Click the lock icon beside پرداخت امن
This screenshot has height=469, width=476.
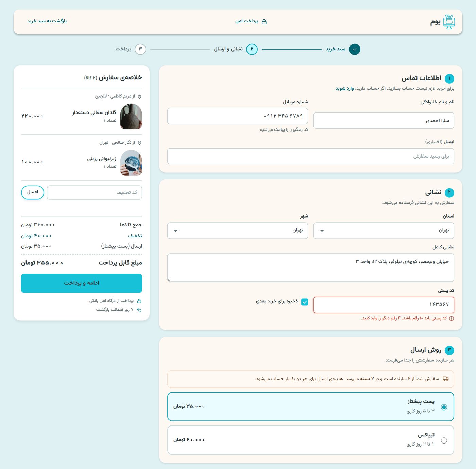coord(264,22)
